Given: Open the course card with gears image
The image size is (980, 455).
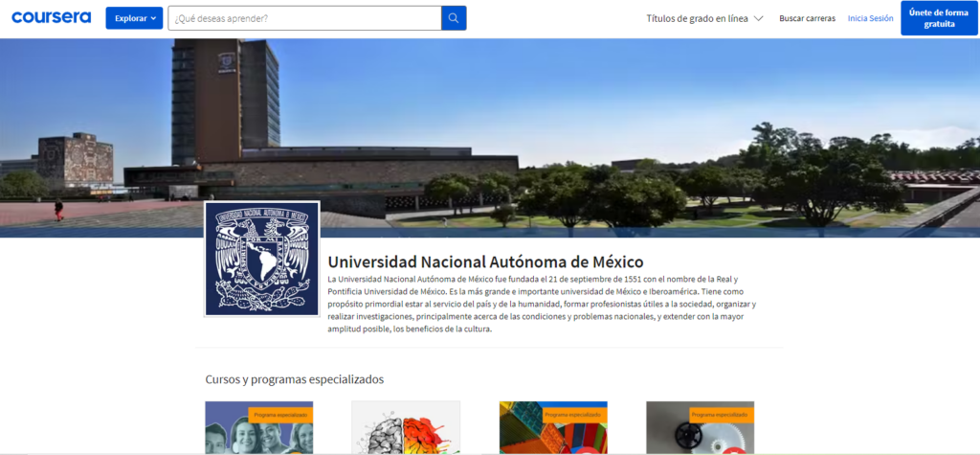Looking at the screenshot, I should [700, 427].
